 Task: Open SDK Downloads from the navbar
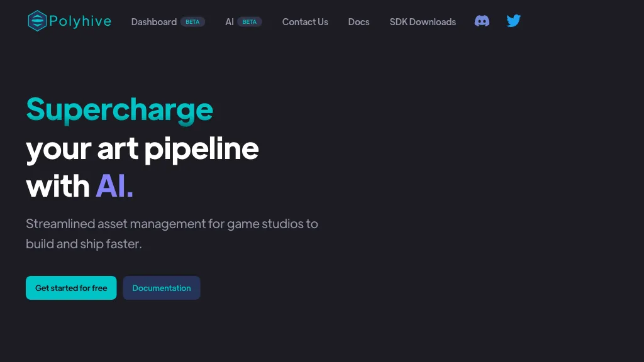point(423,22)
